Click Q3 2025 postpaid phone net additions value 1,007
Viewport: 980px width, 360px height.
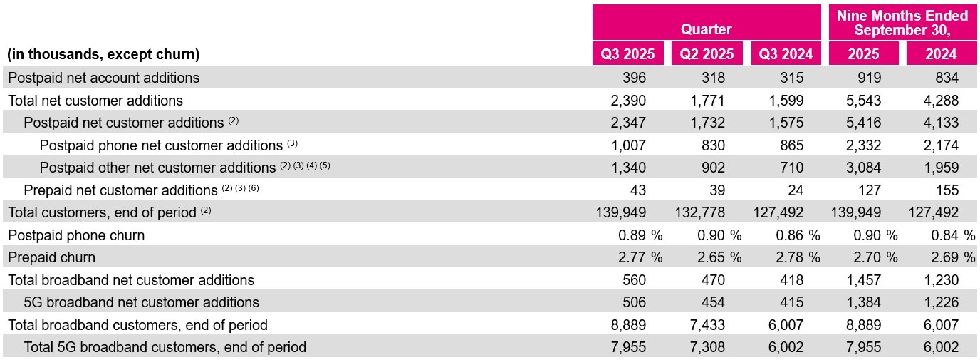pos(629,145)
